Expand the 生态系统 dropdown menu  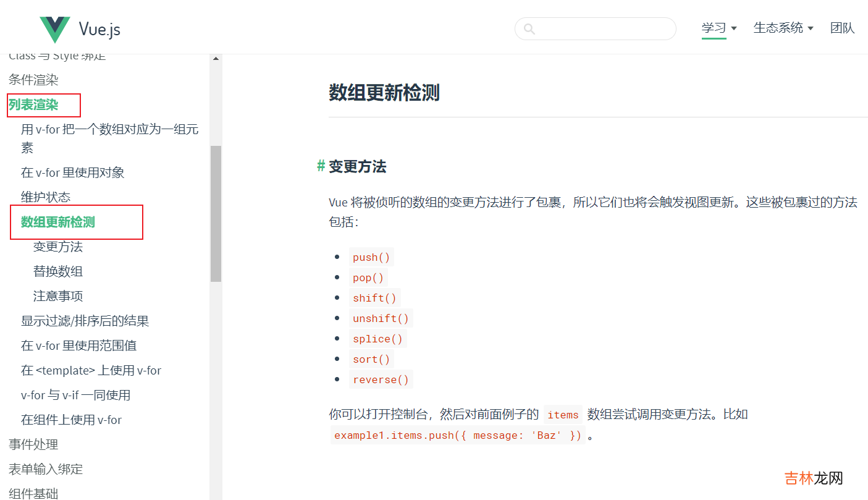783,28
